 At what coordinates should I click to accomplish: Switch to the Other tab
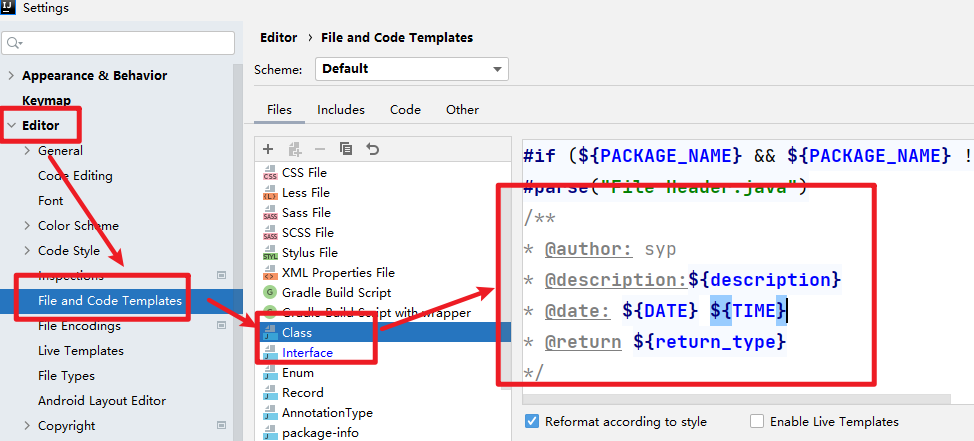pyautogui.click(x=462, y=110)
